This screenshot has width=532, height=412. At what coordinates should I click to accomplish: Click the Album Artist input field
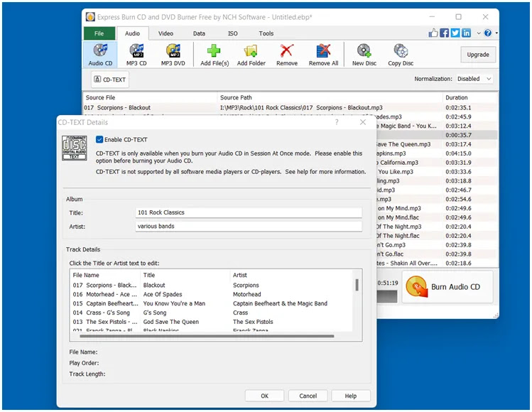click(249, 226)
